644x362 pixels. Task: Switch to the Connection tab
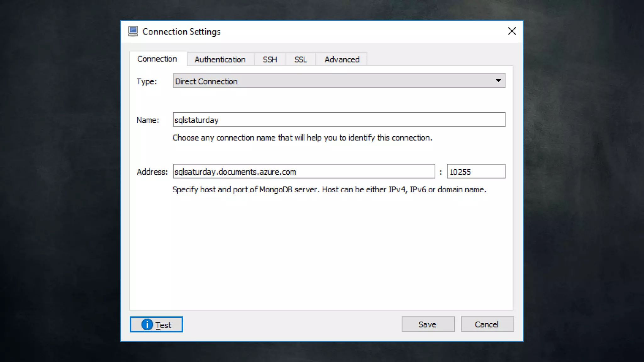157,59
